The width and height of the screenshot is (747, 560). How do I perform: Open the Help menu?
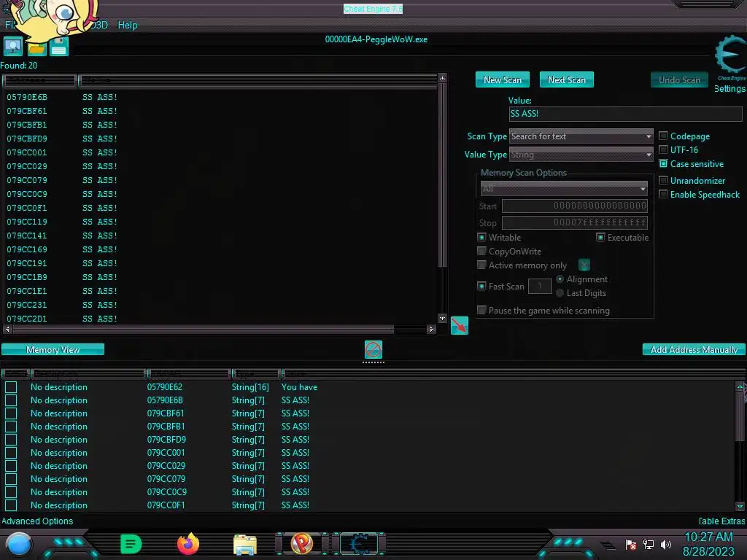coord(128,25)
